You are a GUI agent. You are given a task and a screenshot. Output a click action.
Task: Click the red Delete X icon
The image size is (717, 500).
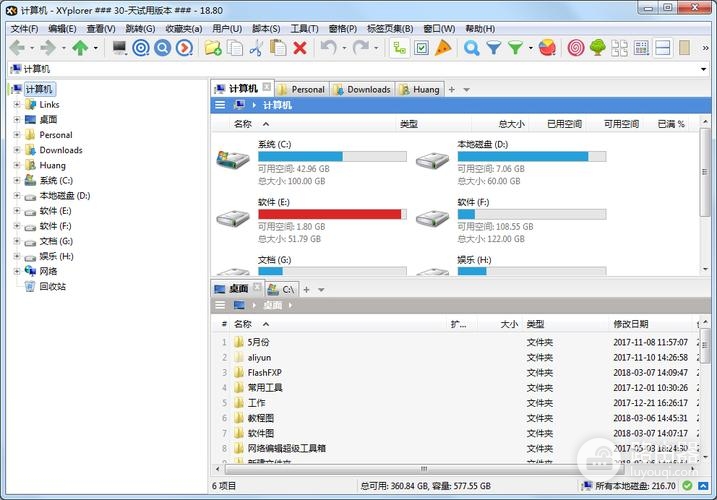pyautogui.click(x=299, y=48)
